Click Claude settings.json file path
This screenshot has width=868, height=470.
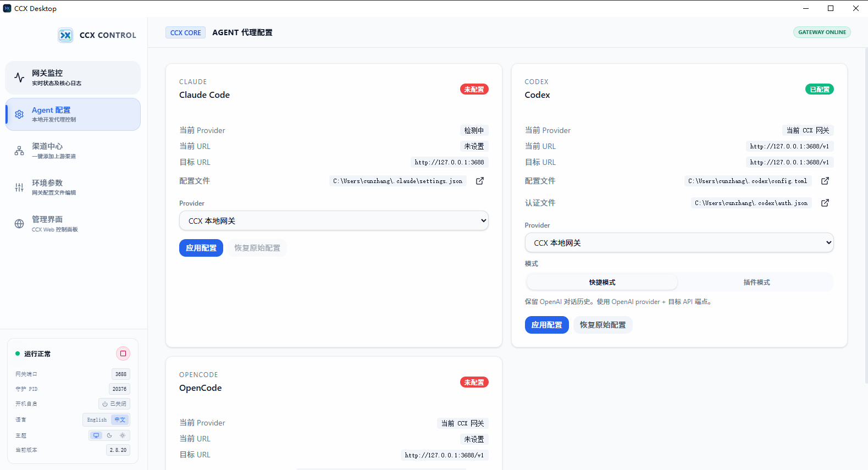click(x=397, y=181)
